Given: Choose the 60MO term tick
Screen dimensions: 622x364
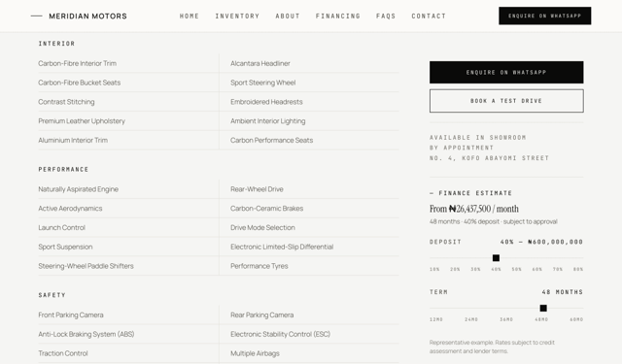Looking at the screenshot, I should coord(576,319).
